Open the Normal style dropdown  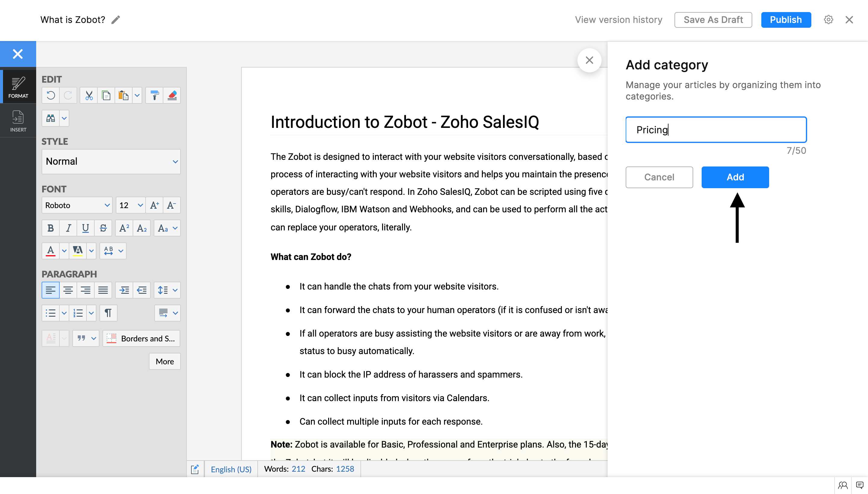pos(111,162)
